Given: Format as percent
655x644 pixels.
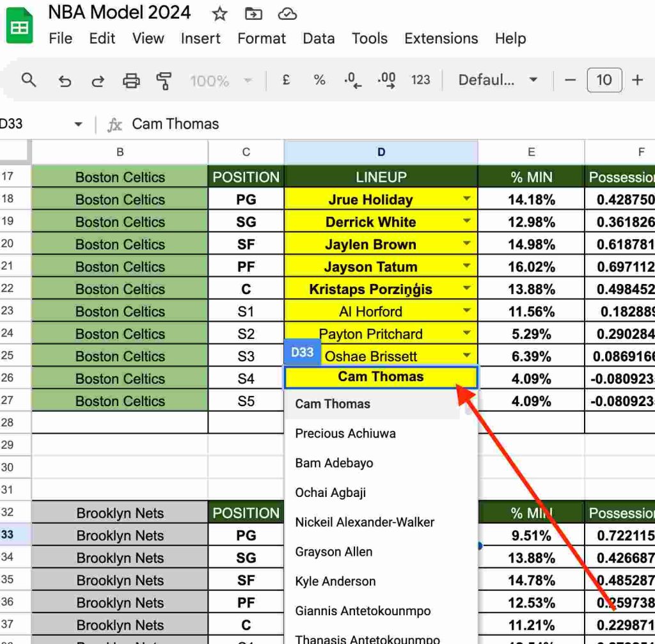Looking at the screenshot, I should (x=320, y=80).
